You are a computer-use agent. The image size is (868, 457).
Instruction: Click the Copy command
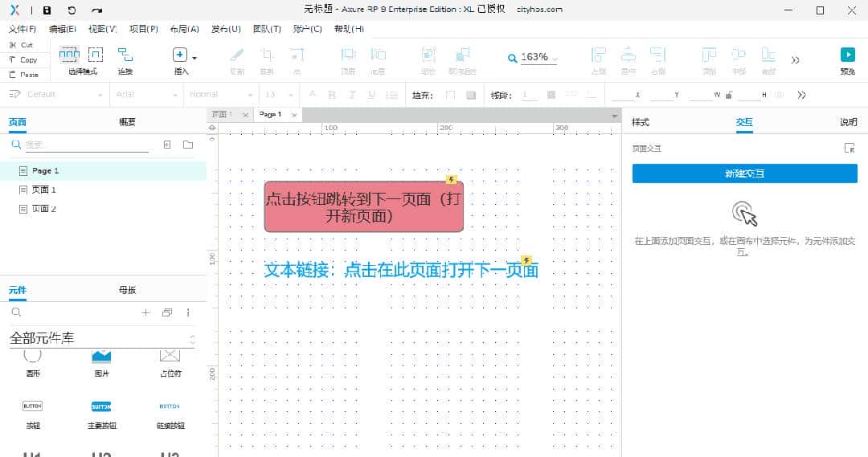[23, 59]
